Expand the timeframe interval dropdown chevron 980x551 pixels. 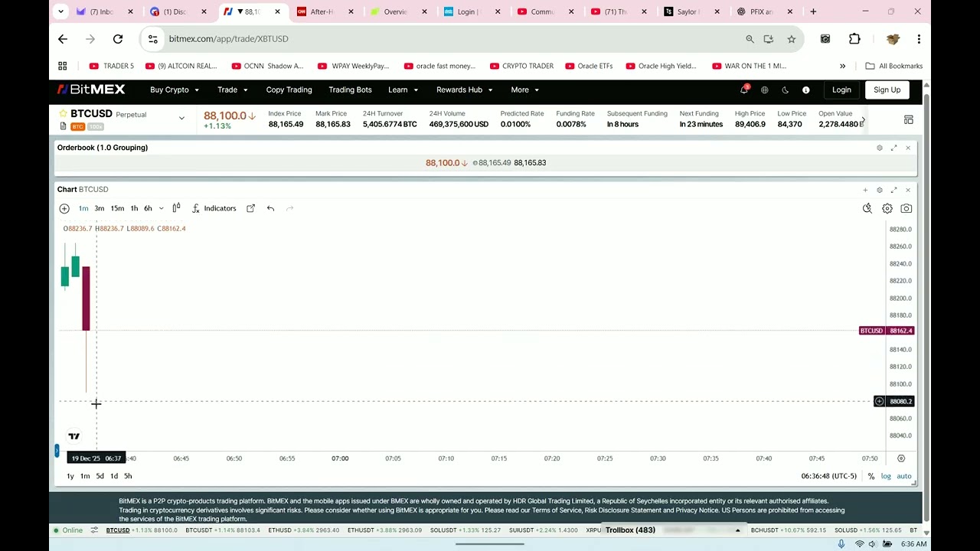click(x=161, y=208)
